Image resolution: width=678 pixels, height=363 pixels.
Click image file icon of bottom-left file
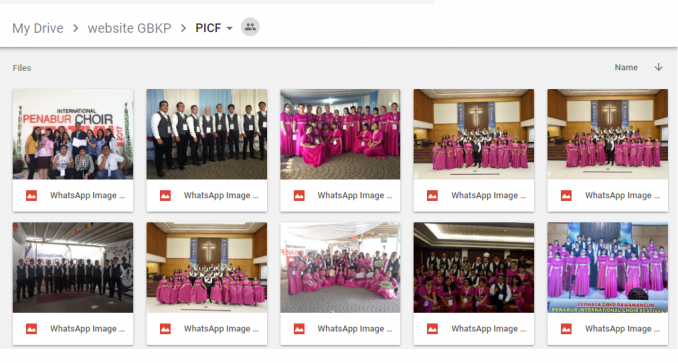point(31,329)
